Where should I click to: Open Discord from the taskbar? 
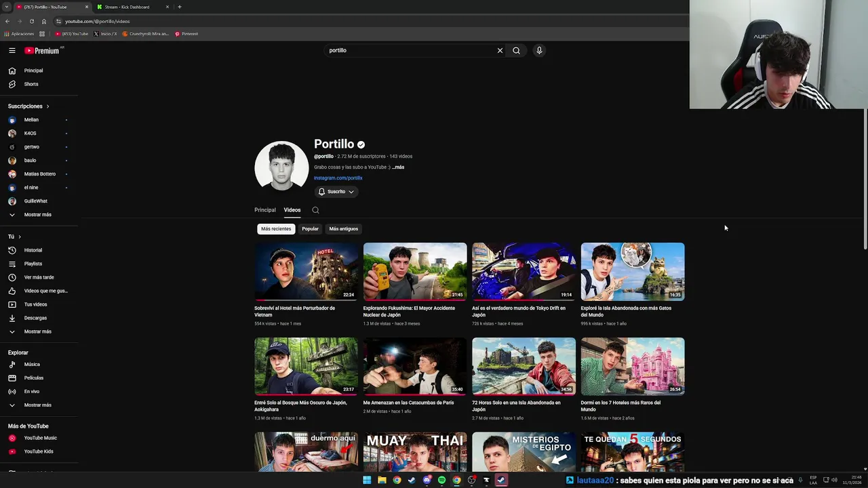pos(427,480)
